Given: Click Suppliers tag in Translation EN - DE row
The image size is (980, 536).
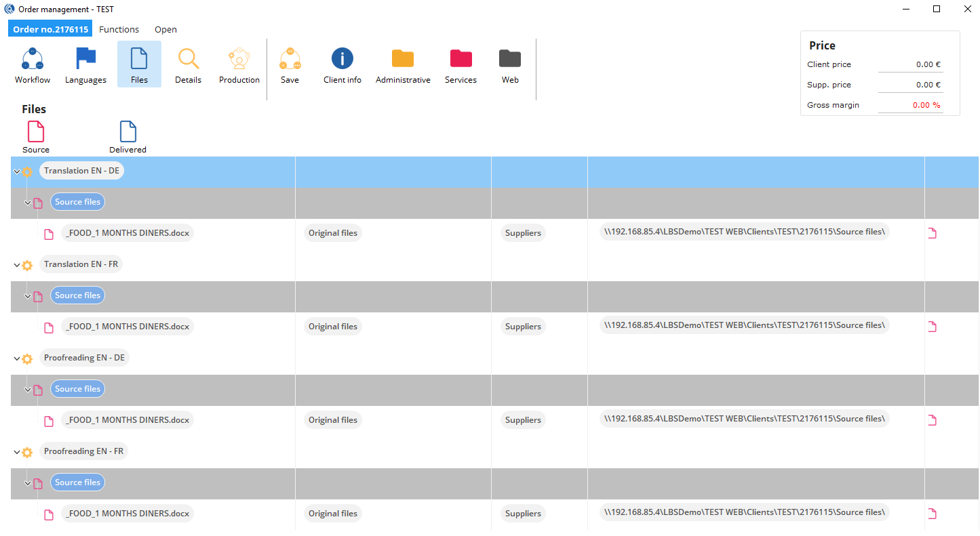Looking at the screenshot, I should coord(523,233).
